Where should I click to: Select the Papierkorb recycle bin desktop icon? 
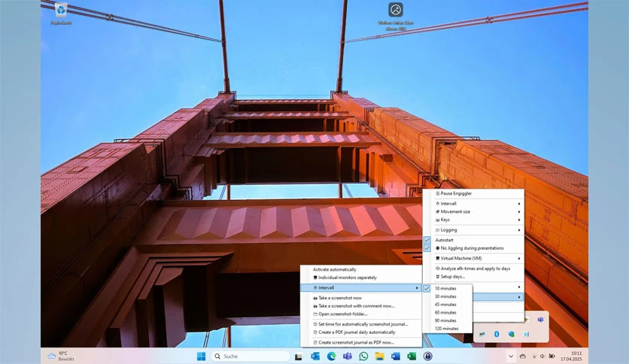click(x=61, y=14)
